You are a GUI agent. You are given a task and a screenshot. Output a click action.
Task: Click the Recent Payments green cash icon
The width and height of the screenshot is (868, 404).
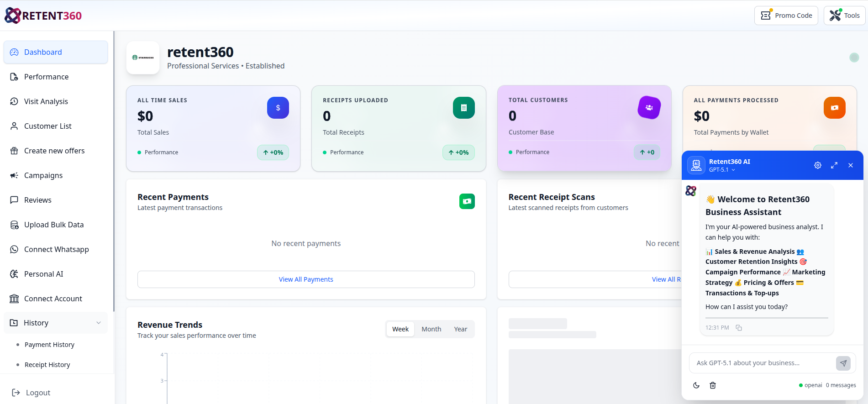click(467, 201)
